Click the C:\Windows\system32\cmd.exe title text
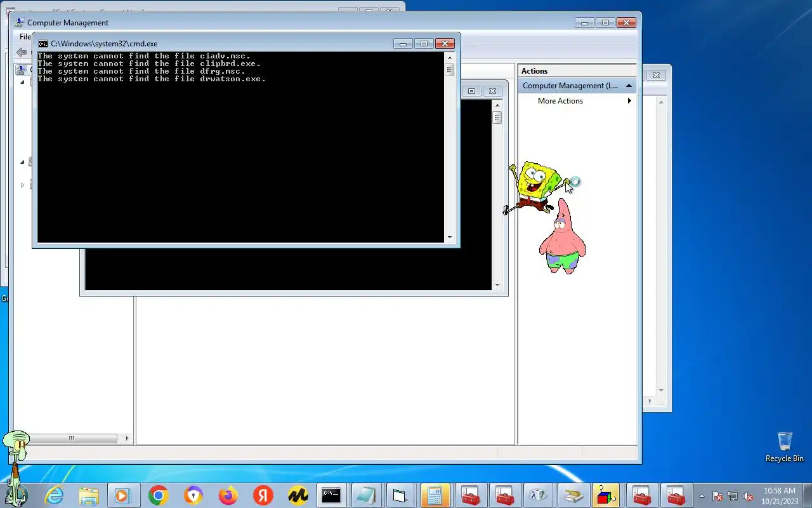The width and height of the screenshot is (812, 508). pos(104,44)
